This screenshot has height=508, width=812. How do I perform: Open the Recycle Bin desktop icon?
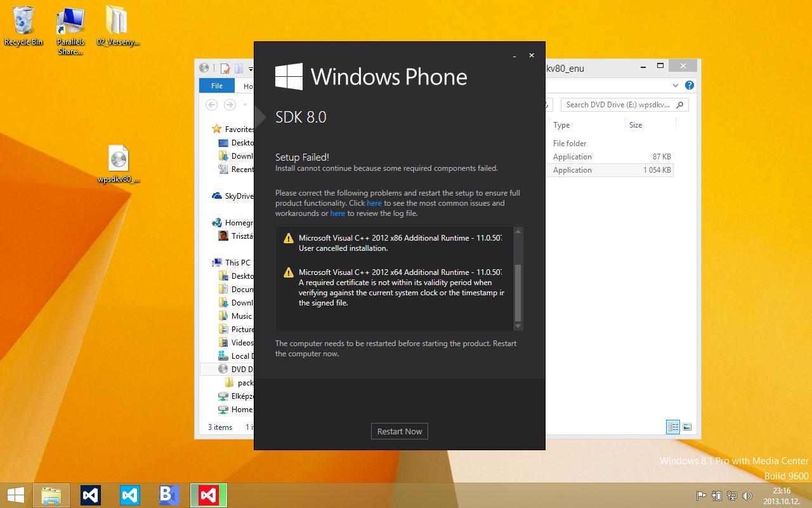click(23, 27)
